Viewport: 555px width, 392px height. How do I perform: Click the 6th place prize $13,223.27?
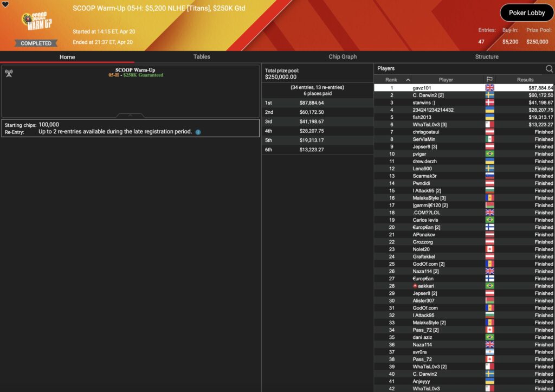(312, 150)
